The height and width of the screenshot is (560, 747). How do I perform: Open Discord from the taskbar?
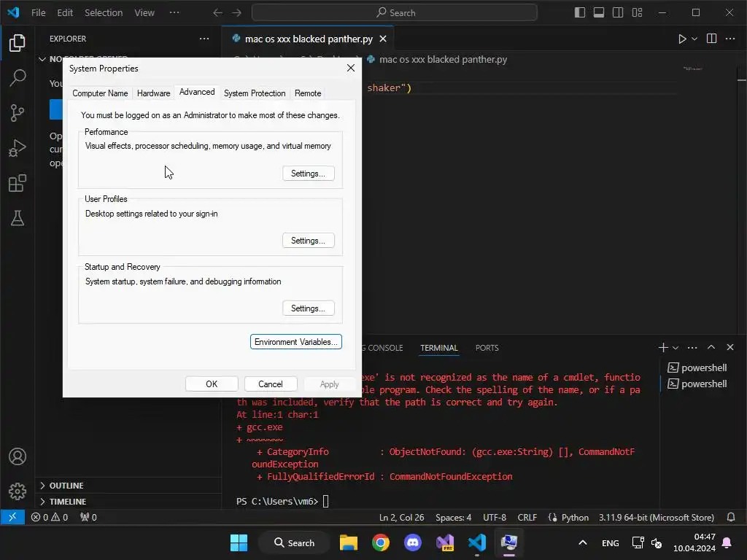pyautogui.click(x=413, y=542)
